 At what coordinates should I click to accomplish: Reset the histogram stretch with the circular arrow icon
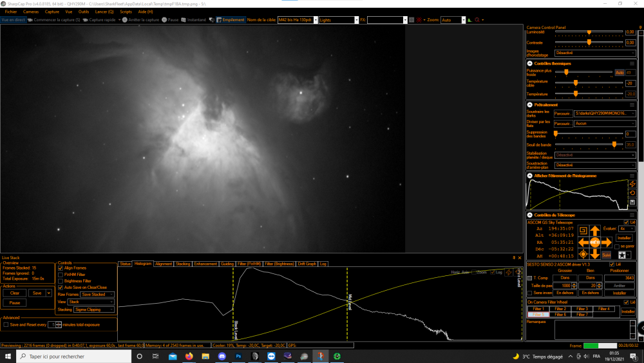632,193
